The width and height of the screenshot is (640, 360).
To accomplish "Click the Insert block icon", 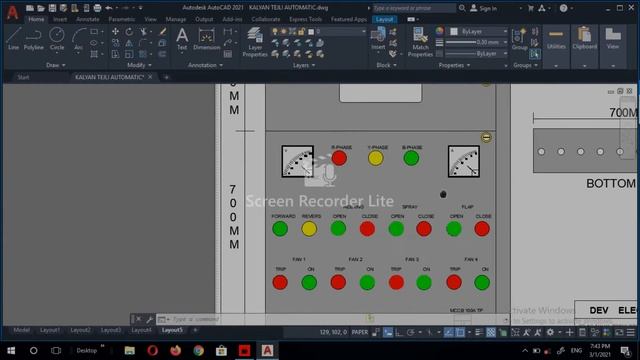I will point(378,39).
